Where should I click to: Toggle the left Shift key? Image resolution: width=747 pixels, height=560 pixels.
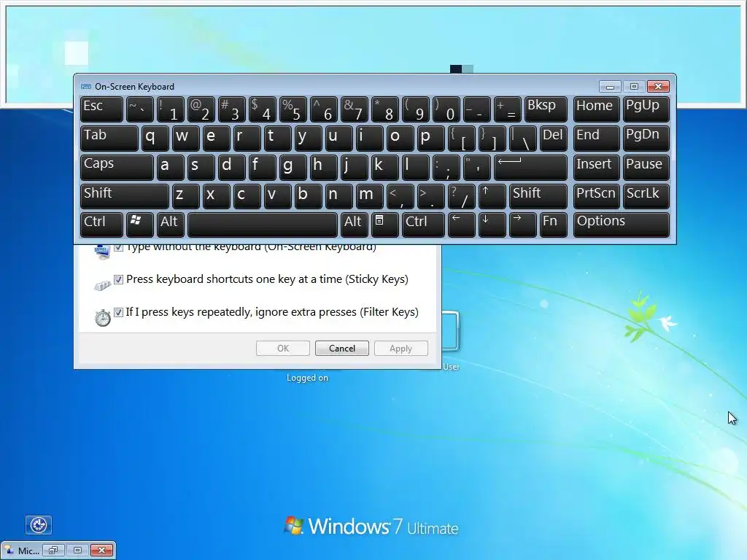tap(124, 195)
